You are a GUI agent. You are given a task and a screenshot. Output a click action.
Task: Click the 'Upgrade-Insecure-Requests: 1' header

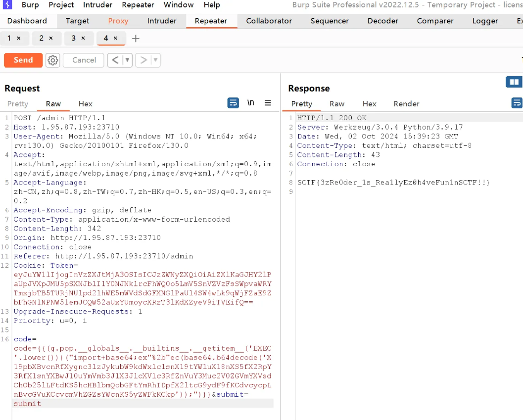click(78, 311)
